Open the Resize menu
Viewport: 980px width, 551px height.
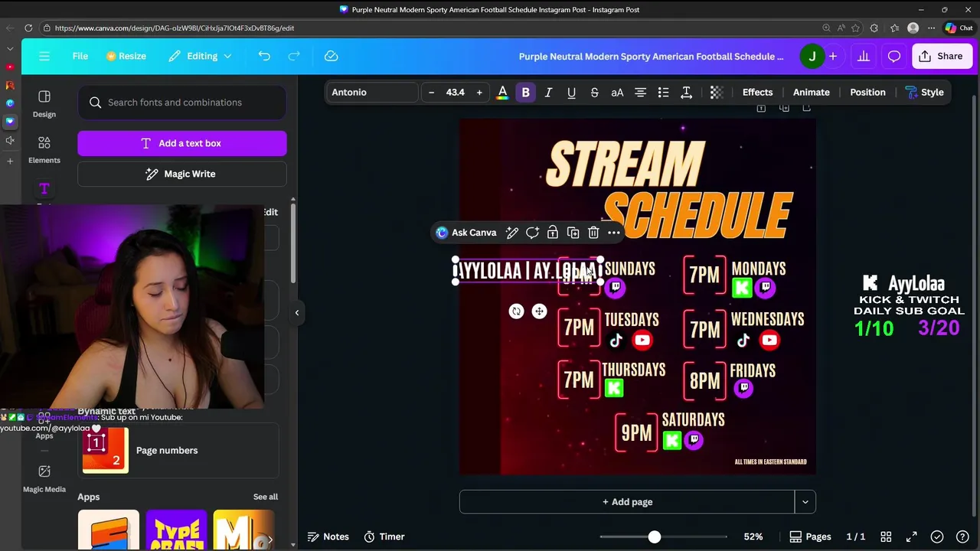coord(126,56)
